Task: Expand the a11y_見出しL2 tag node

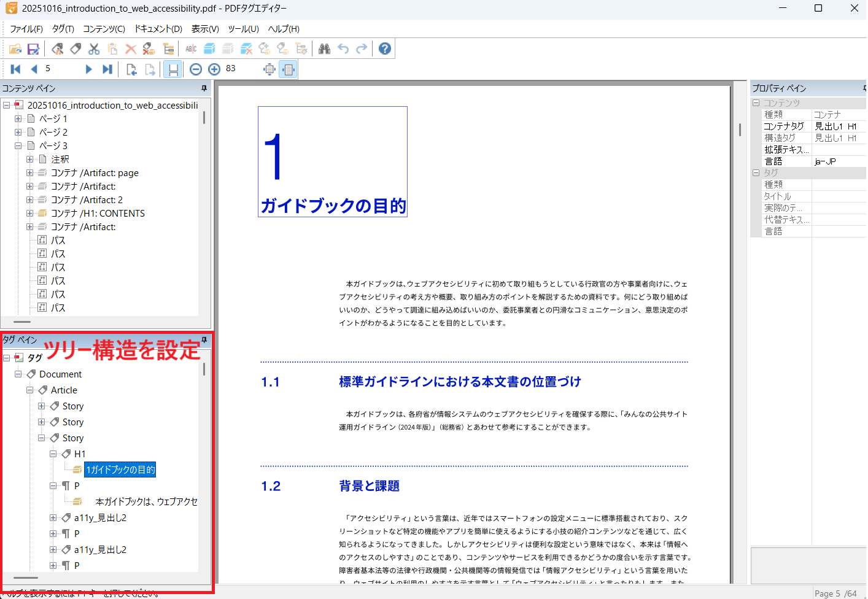Action: click(x=53, y=518)
